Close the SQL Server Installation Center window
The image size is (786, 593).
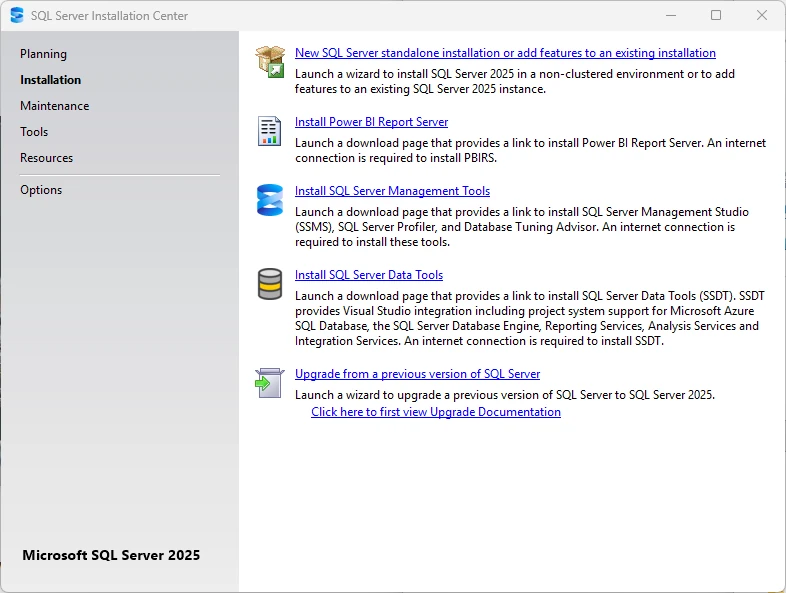761,16
